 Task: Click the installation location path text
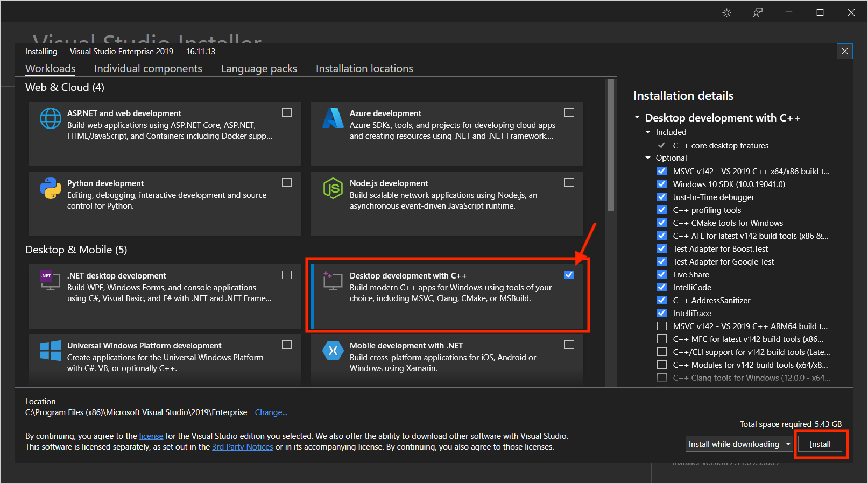coord(136,412)
